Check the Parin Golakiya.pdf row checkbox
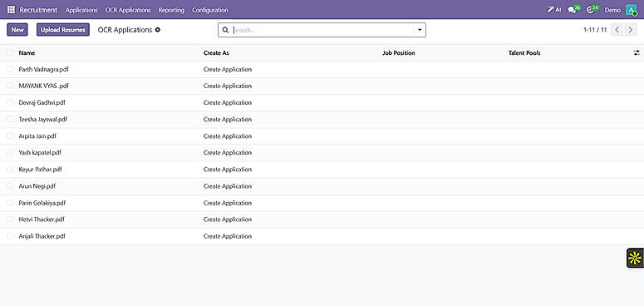644x306 pixels. (10, 203)
